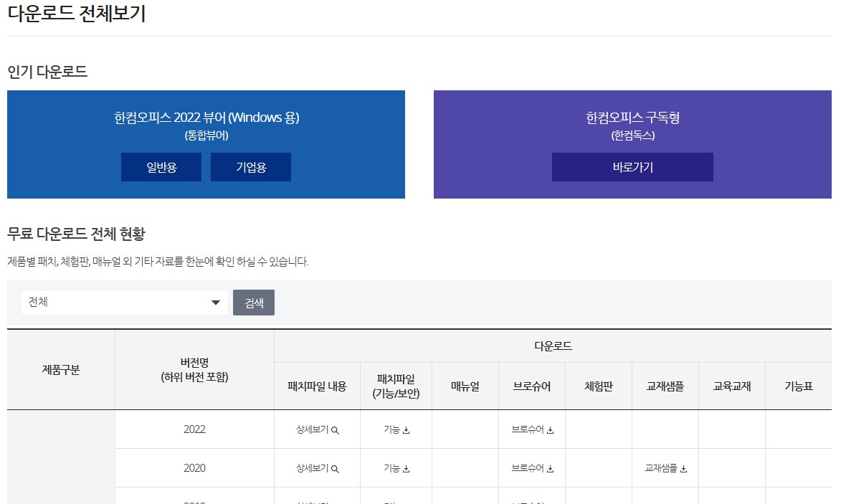
Task: Click the 버전명 (하위 버전 포함) header
Action: tap(195, 369)
